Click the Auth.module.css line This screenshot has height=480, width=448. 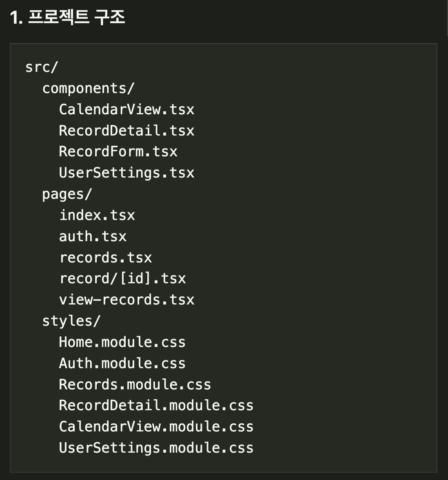(122, 363)
